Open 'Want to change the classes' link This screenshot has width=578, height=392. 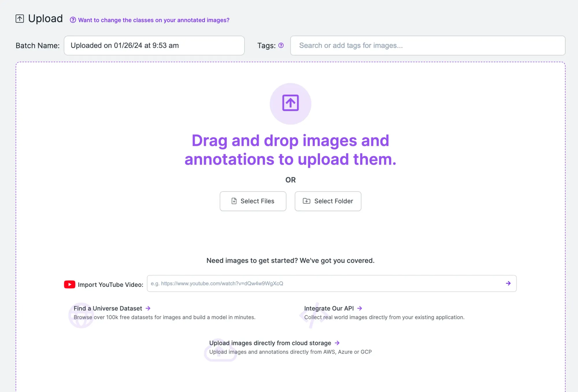pos(153,20)
